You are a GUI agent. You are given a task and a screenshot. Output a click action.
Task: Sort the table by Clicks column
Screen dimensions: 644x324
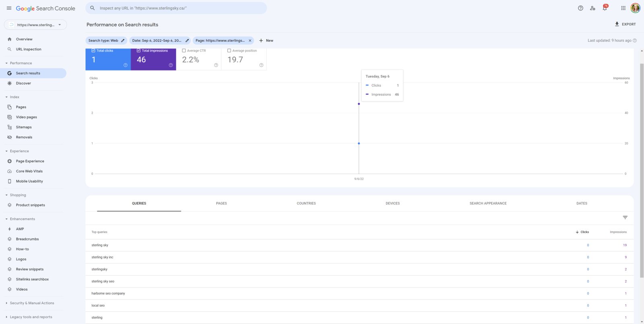pyautogui.click(x=582, y=232)
